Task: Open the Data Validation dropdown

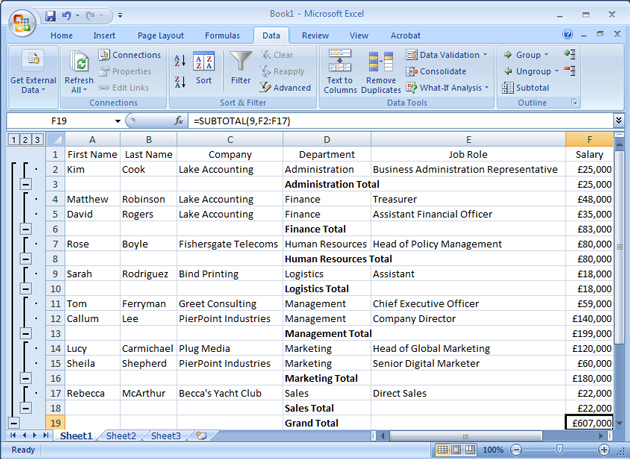Action: [485, 55]
